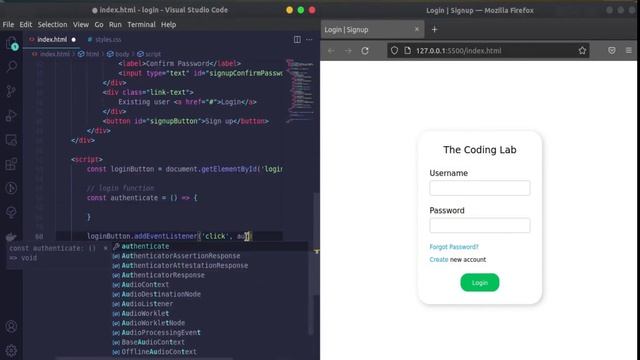The height and width of the screenshot is (360, 640).
Task: Open the Run menu
Action: (x=115, y=24)
